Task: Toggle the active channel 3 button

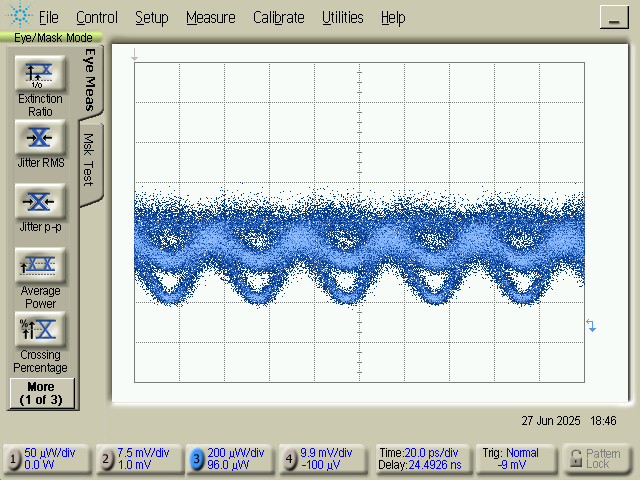Action: pos(197,459)
